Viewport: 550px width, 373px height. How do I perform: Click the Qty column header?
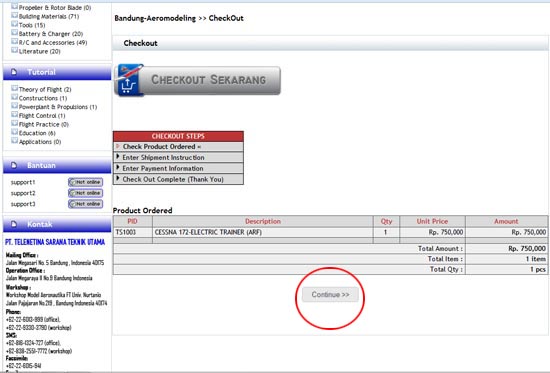point(386,221)
